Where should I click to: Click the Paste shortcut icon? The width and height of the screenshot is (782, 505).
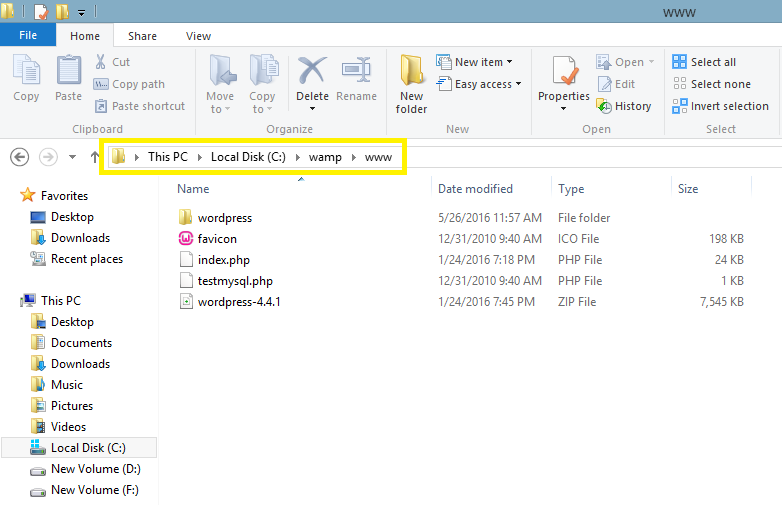coord(101,106)
